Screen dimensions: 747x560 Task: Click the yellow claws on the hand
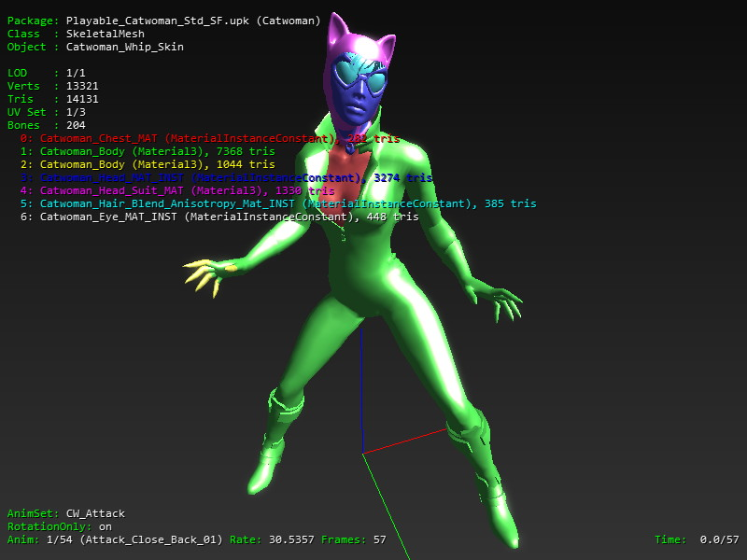pyautogui.click(x=205, y=276)
